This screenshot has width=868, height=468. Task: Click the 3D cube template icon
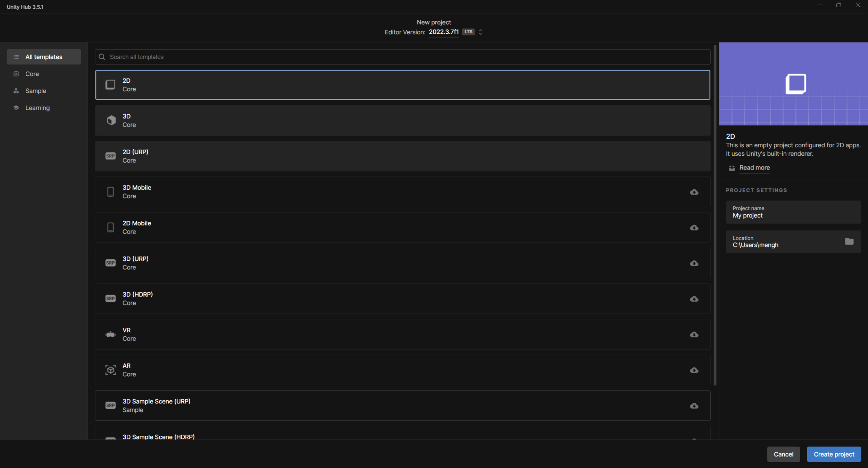tap(111, 120)
